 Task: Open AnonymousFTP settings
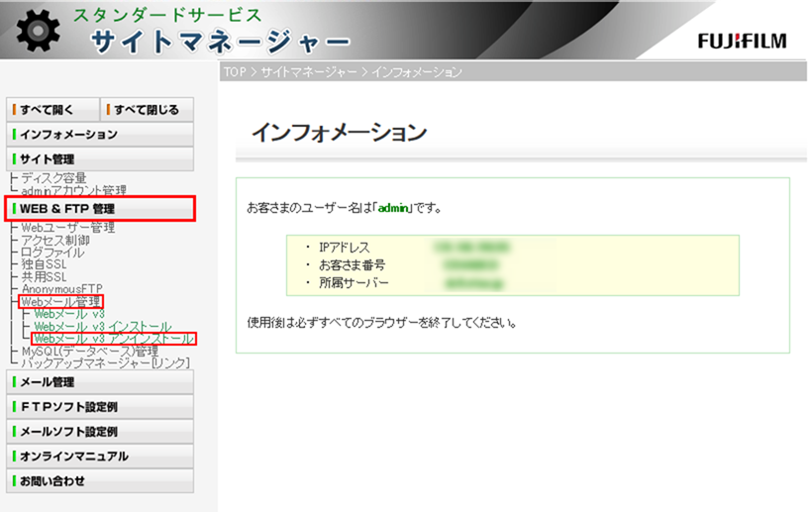(x=61, y=289)
